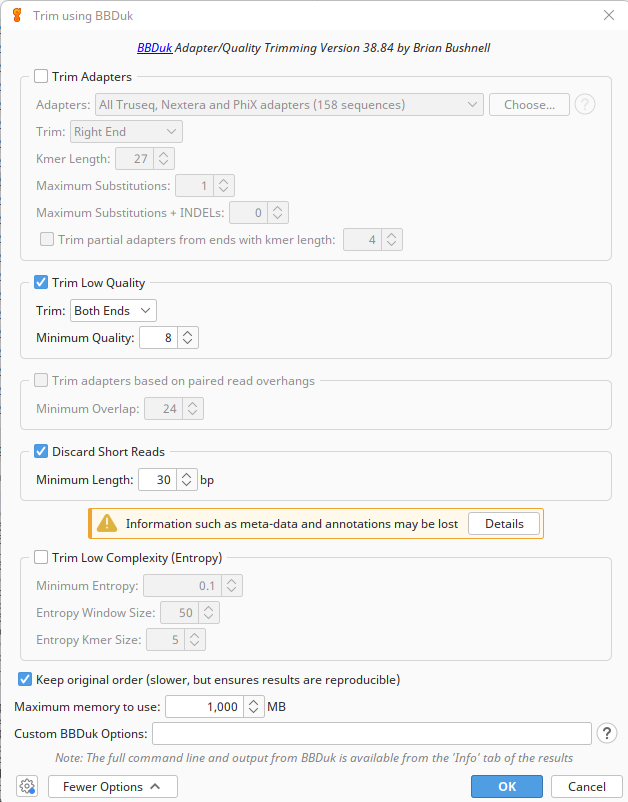Collapse dialog with Fewer Options button
Image resolution: width=628 pixels, height=802 pixels.
click(x=112, y=787)
